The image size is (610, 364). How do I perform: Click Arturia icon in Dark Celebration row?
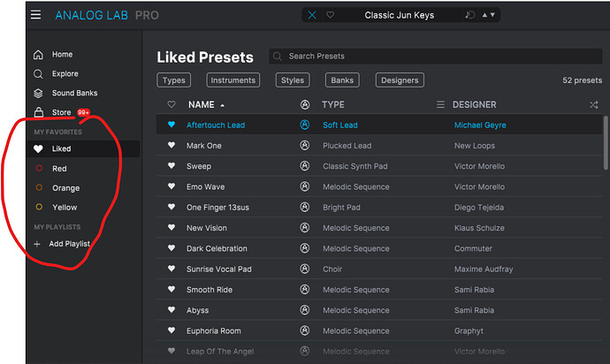(x=305, y=248)
